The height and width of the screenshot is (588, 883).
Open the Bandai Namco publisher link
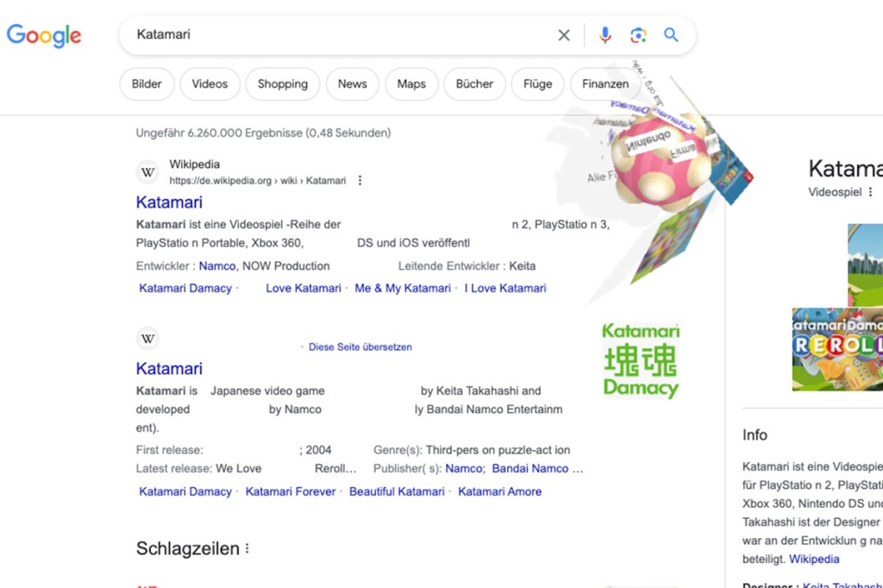(x=530, y=469)
